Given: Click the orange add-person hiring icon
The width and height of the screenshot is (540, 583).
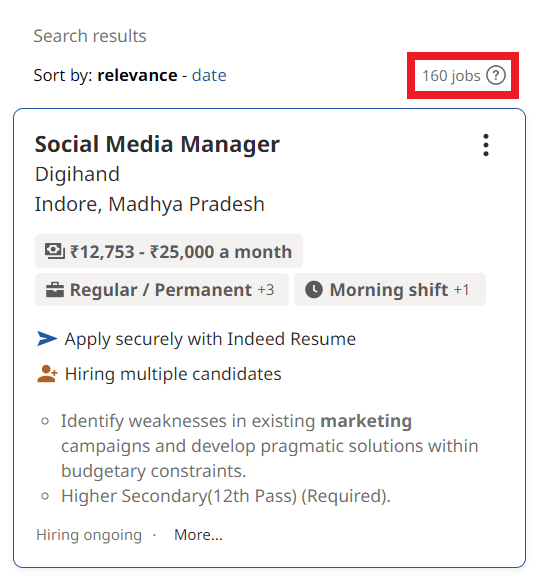Looking at the screenshot, I should 47,374.
